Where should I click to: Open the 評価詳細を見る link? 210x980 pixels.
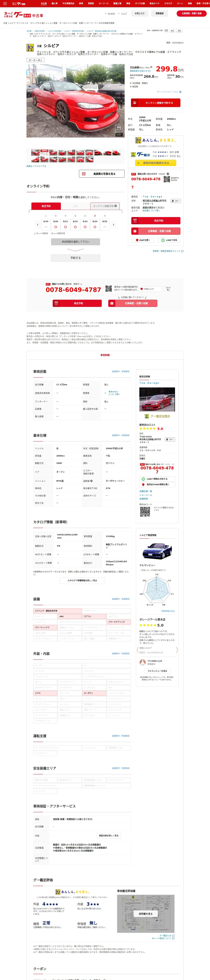[x=168, y=611]
